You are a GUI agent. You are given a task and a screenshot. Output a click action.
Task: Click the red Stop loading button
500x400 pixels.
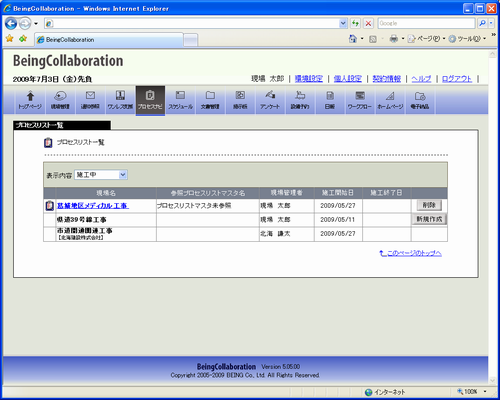(368, 23)
